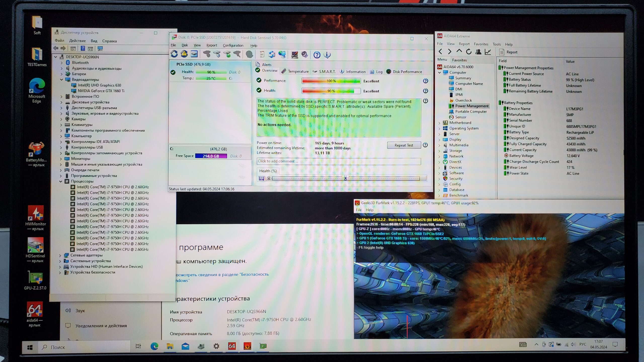Image resolution: width=644 pixels, height=362 pixels.
Task: Click the AIDA64 refresh arrow icon
Action: (x=468, y=52)
